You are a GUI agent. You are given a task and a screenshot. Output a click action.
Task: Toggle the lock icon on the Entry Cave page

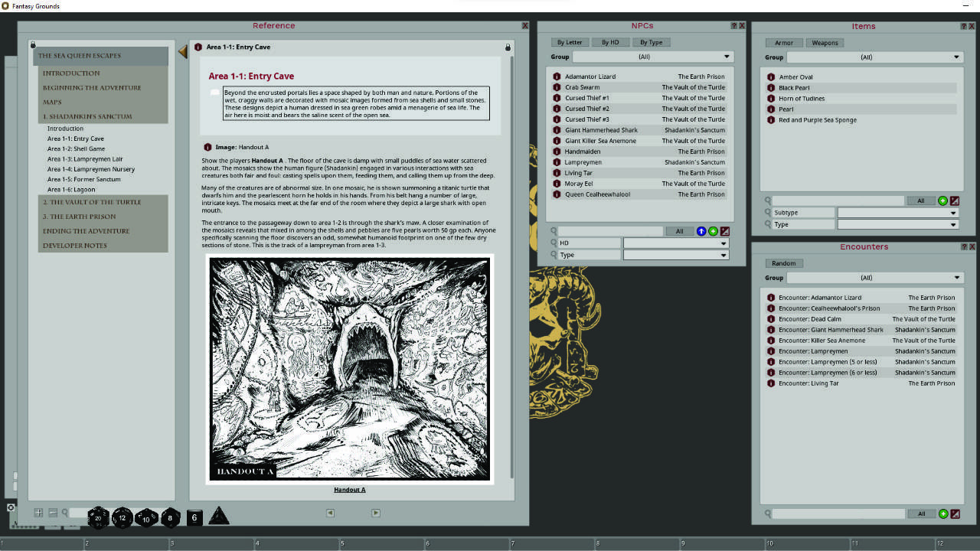(x=507, y=47)
